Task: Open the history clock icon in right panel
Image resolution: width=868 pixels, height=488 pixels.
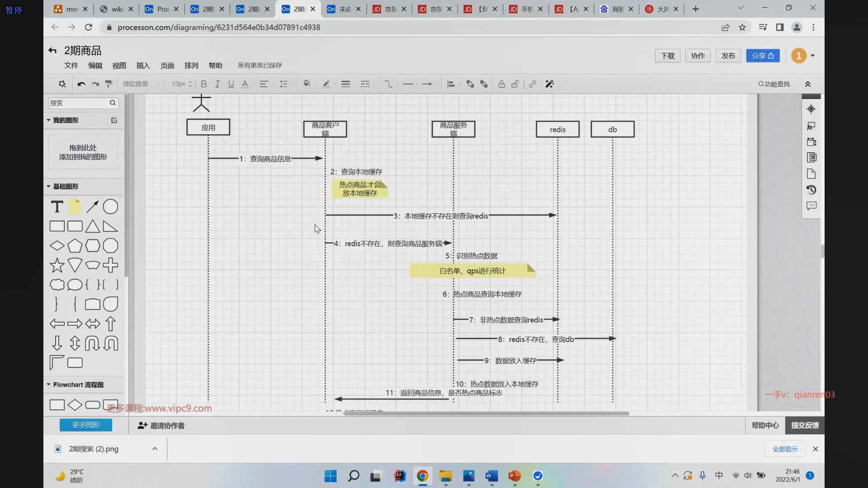Action: pyautogui.click(x=811, y=190)
